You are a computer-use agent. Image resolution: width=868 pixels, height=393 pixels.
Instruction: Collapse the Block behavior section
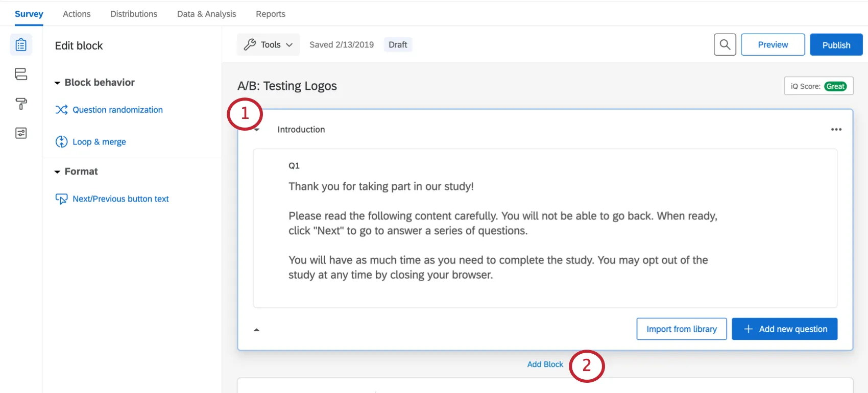click(x=57, y=82)
